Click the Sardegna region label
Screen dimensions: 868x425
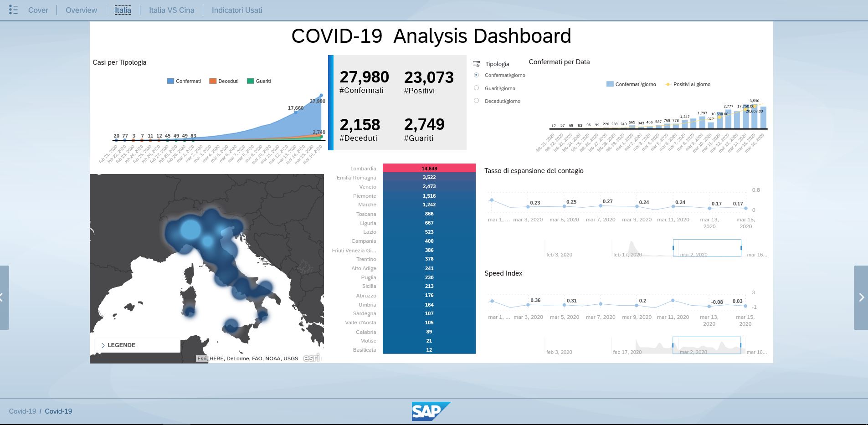pyautogui.click(x=365, y=313)
